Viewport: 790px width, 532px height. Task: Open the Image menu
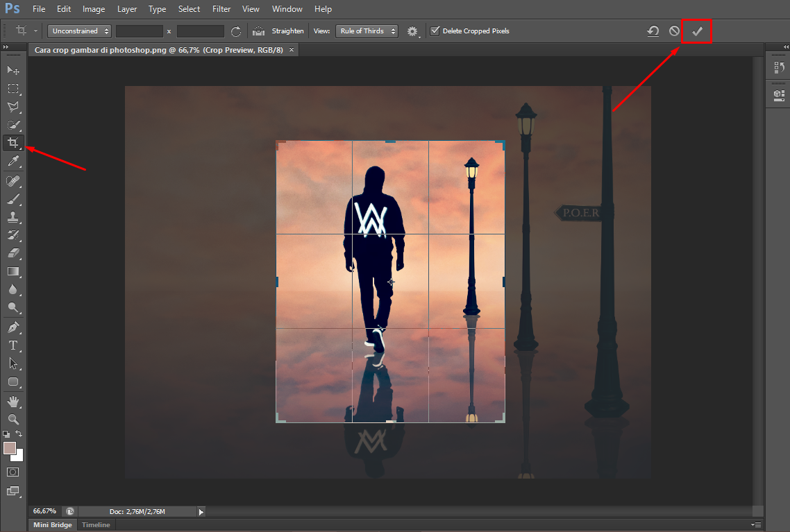[x=94, y=9]
